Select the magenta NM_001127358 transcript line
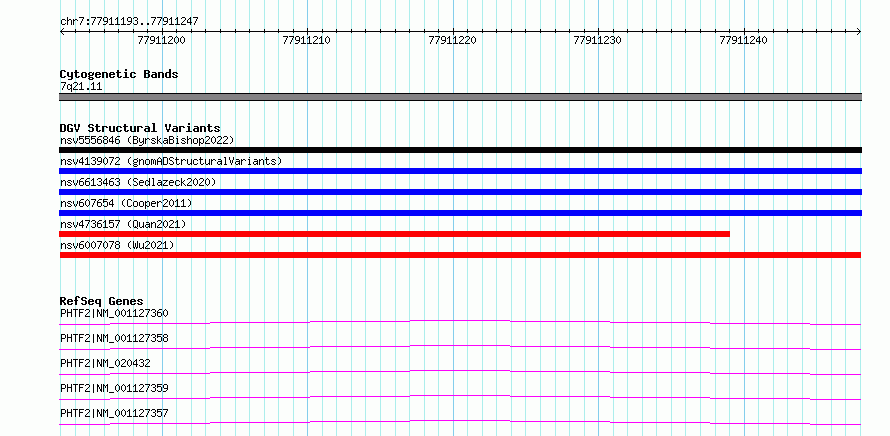 pos(460,347)
